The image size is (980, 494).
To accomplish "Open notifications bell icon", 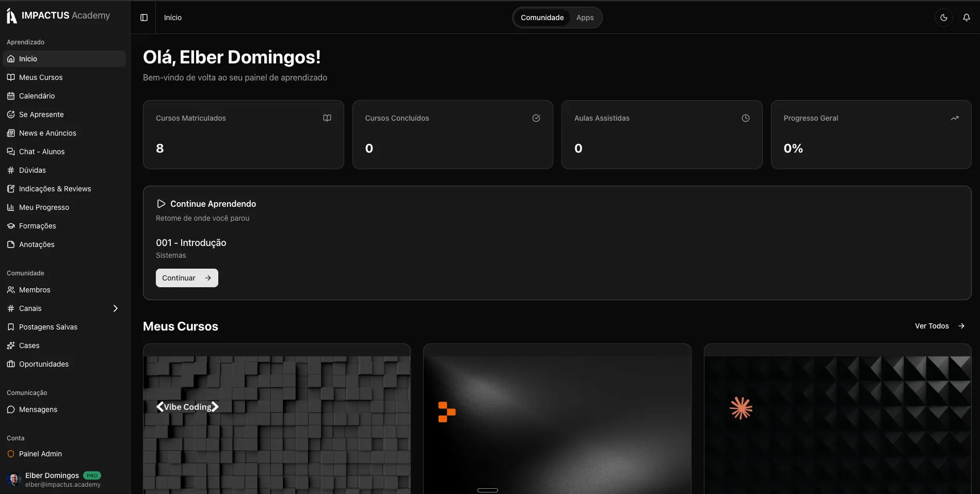I will coord(966,18).
